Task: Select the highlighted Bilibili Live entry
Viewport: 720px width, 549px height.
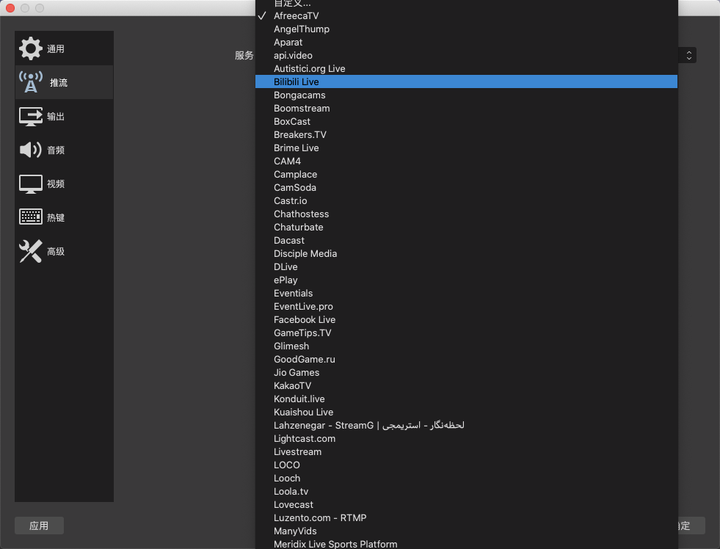Action: click(x=466, y=82)
